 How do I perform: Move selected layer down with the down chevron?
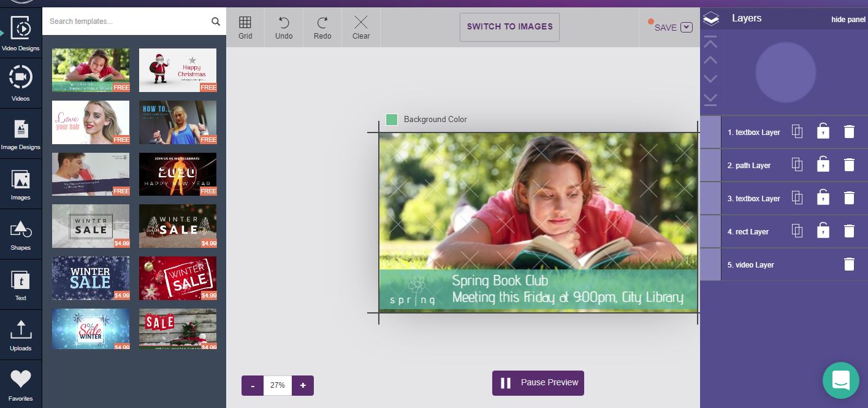coord(710,79)
